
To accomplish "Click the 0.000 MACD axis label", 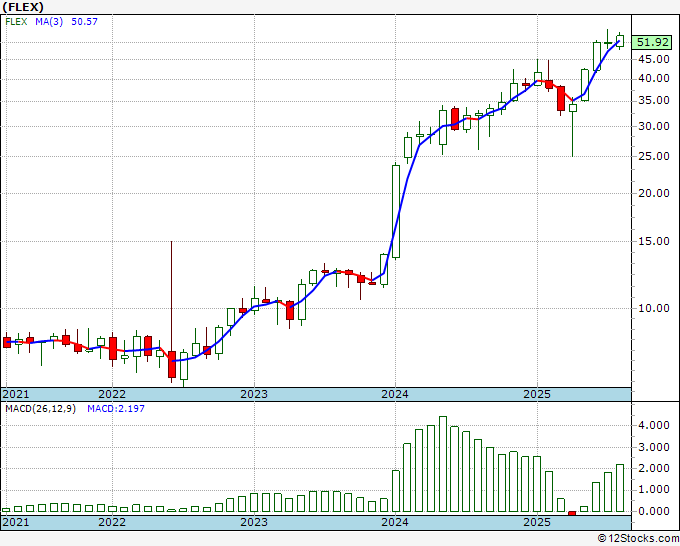I will tap(654, 511).
